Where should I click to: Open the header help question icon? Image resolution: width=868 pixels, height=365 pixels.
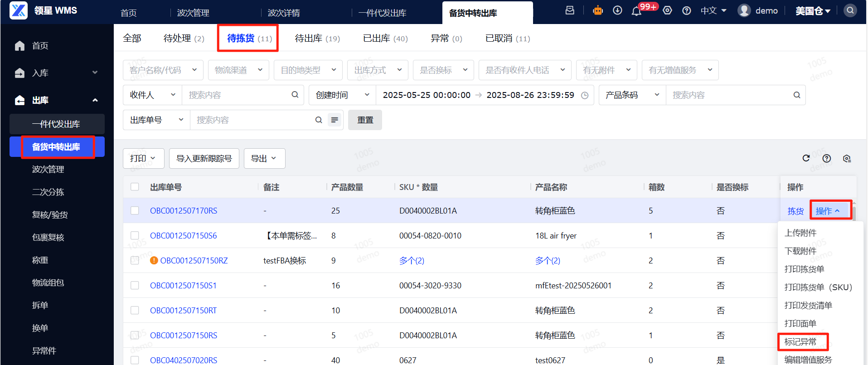click(x=687, y=10)
